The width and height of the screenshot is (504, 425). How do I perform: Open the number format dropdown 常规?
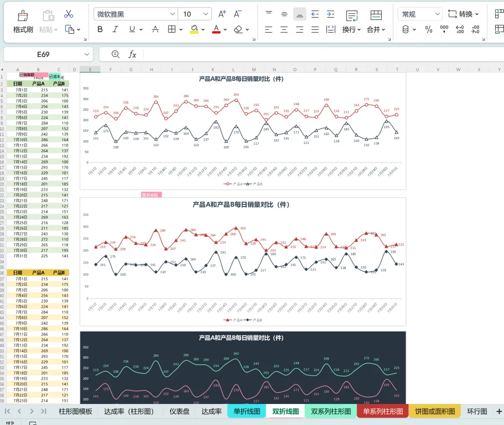tap(437, 14)
